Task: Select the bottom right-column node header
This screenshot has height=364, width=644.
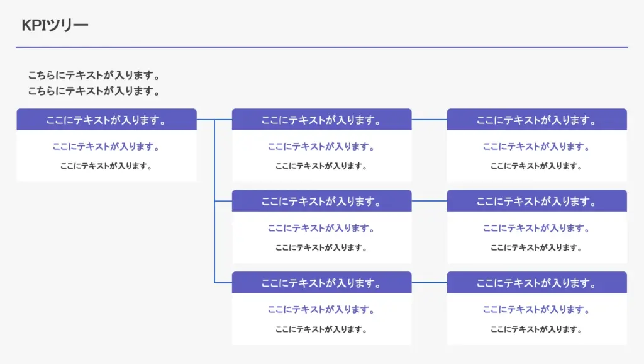Action: point(536,283)
